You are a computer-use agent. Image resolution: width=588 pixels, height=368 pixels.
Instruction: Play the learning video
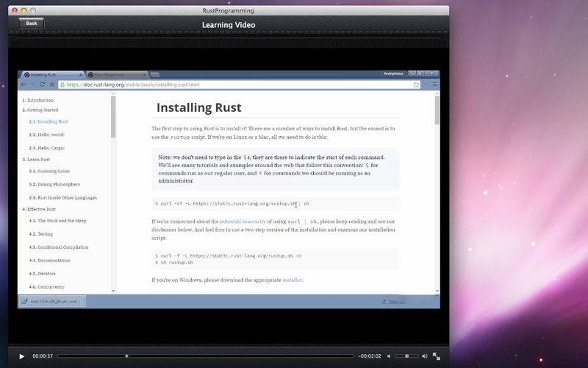point(22,356)
